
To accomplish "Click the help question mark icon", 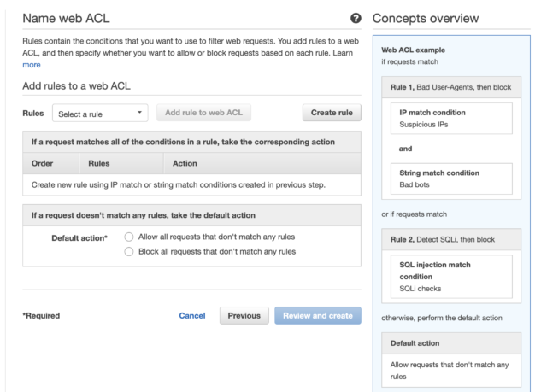I will (356, 18).
